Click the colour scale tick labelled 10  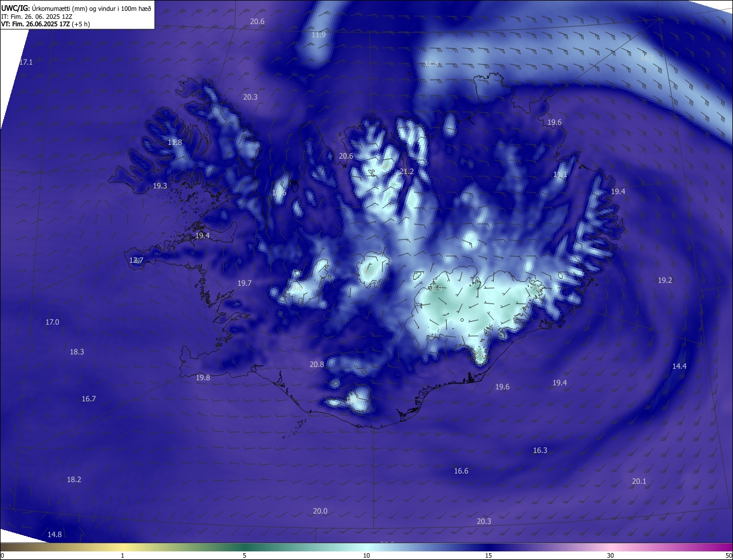click(x=366, y=555)
